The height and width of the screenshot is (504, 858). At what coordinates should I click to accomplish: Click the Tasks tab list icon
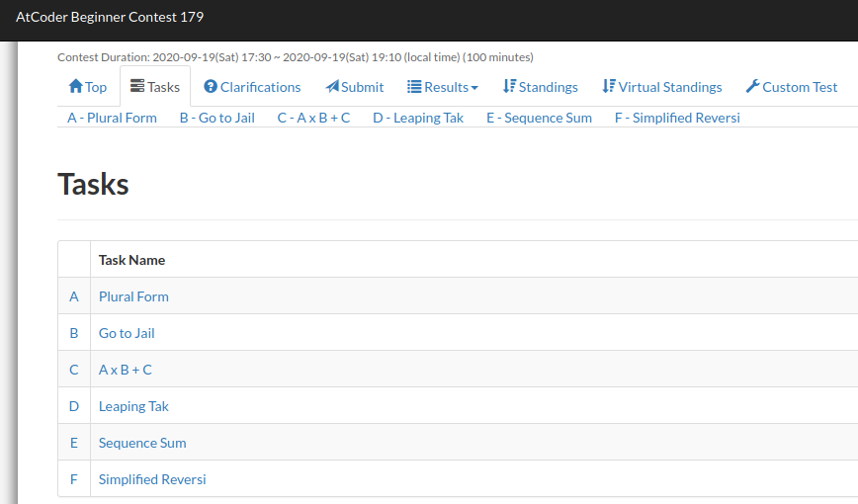[x=137, y=87]
